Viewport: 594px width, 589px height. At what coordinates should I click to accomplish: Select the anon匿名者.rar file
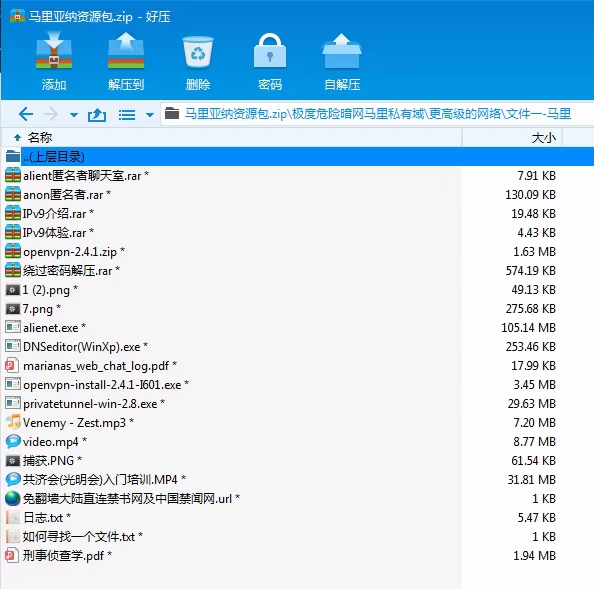point(67,195)
